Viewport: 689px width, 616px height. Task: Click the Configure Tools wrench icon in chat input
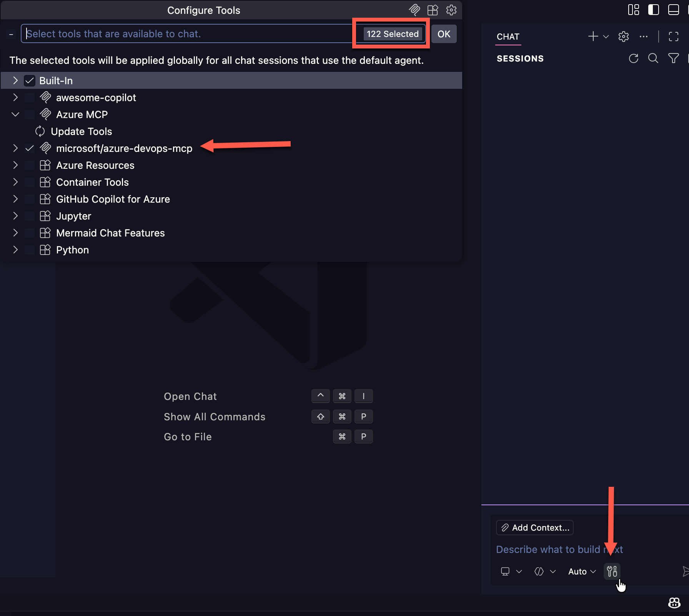612,571
